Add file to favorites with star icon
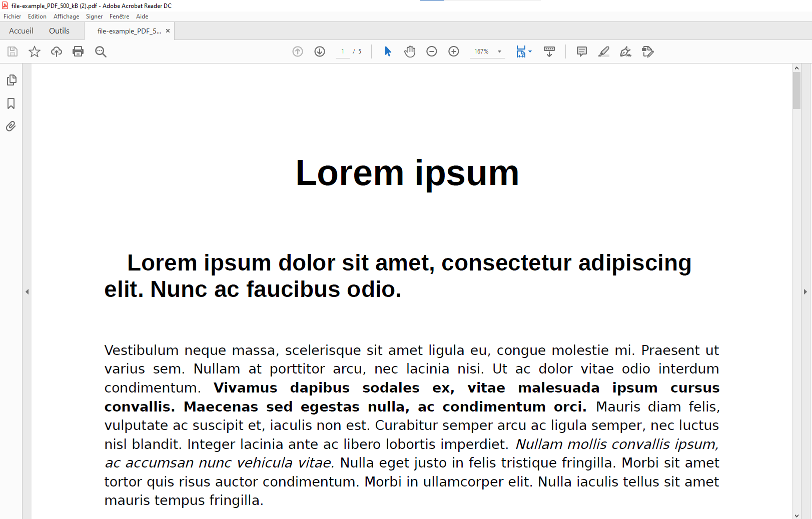 (x=35, y=51)
